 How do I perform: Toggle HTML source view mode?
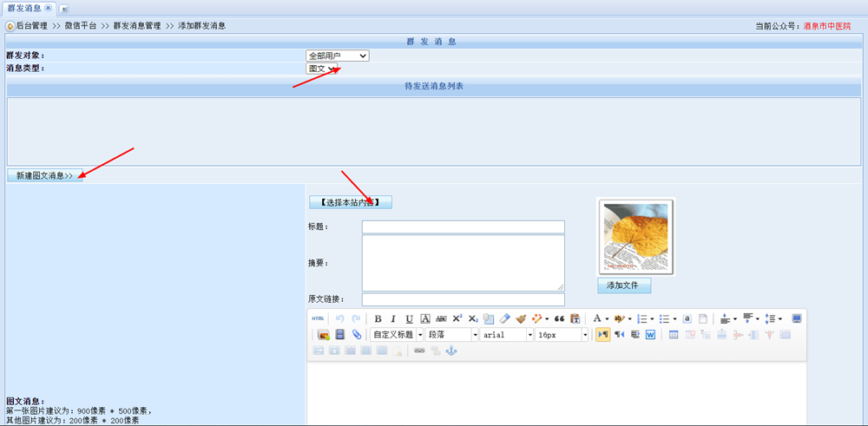(x=319, y=319)
